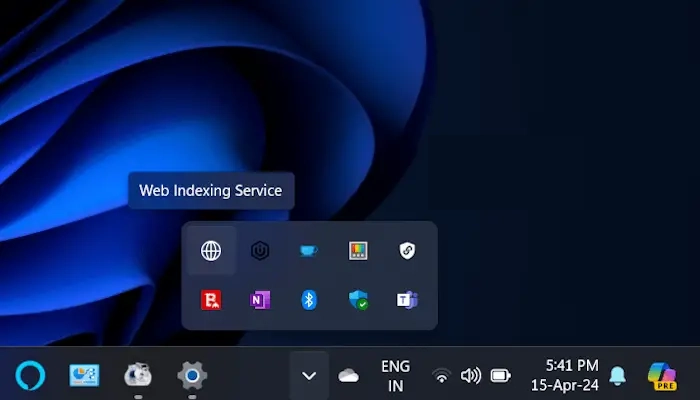The width and height of the screenshot is (700, 400).
Task: Open the dark hexagon power tray icon
Action: pos(260,250)
